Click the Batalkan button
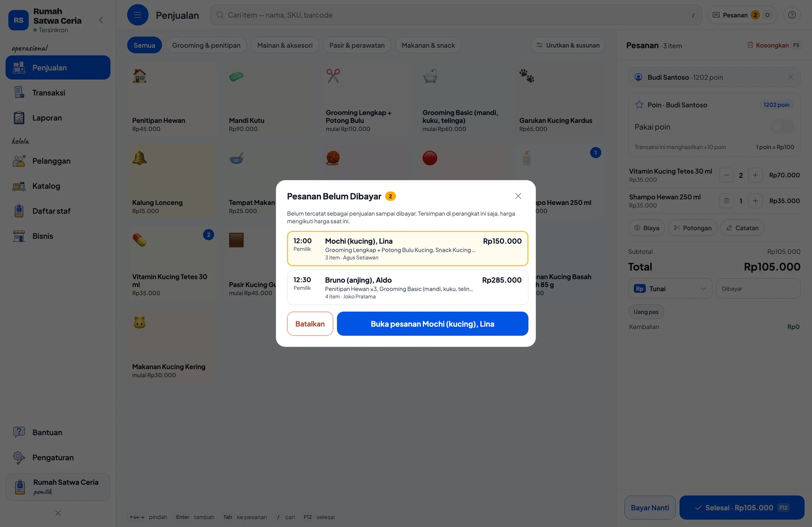812x527 pixels. tap(310, 324)
